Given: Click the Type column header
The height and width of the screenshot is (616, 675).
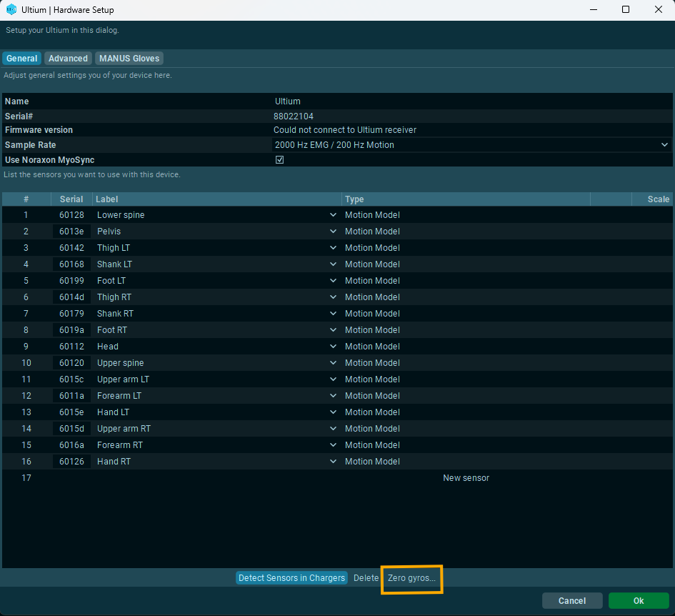Looking at the screenshot, I should pyautogui.click(x=466, y=199).
